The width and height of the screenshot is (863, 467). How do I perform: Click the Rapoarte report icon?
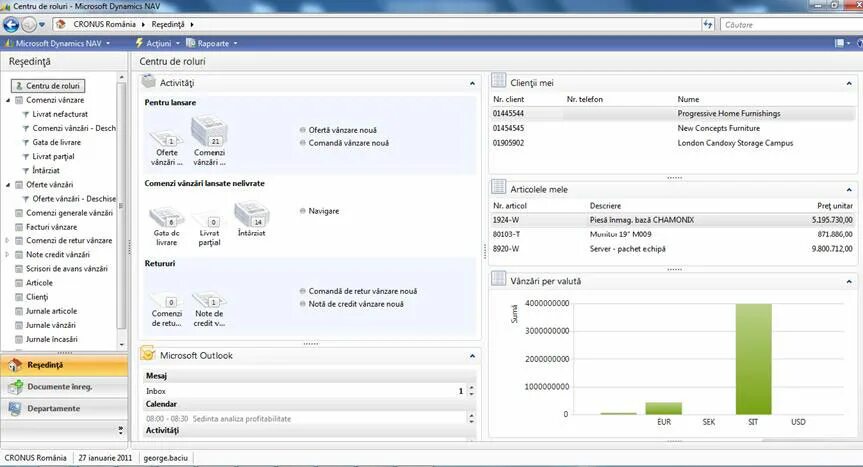click(x=190, y=43)
